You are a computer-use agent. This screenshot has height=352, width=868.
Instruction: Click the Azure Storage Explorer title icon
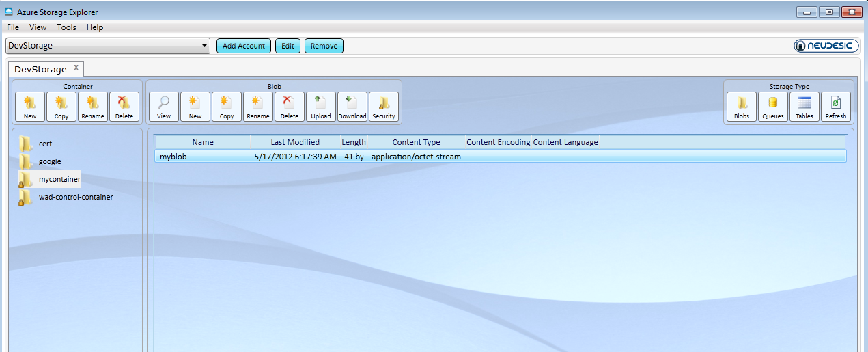tap(9, 12)
